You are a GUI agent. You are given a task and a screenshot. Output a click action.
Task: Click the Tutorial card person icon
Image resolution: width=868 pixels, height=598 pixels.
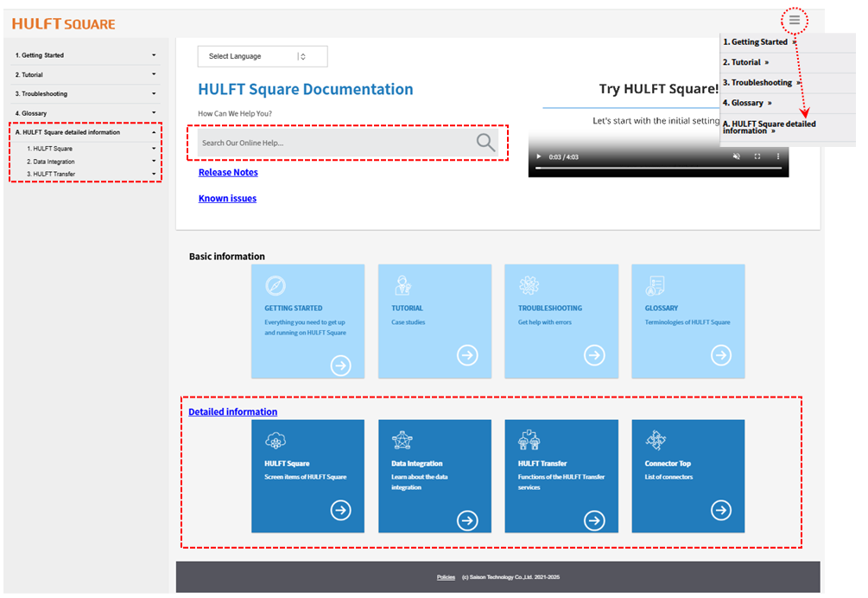click(402, 286)
